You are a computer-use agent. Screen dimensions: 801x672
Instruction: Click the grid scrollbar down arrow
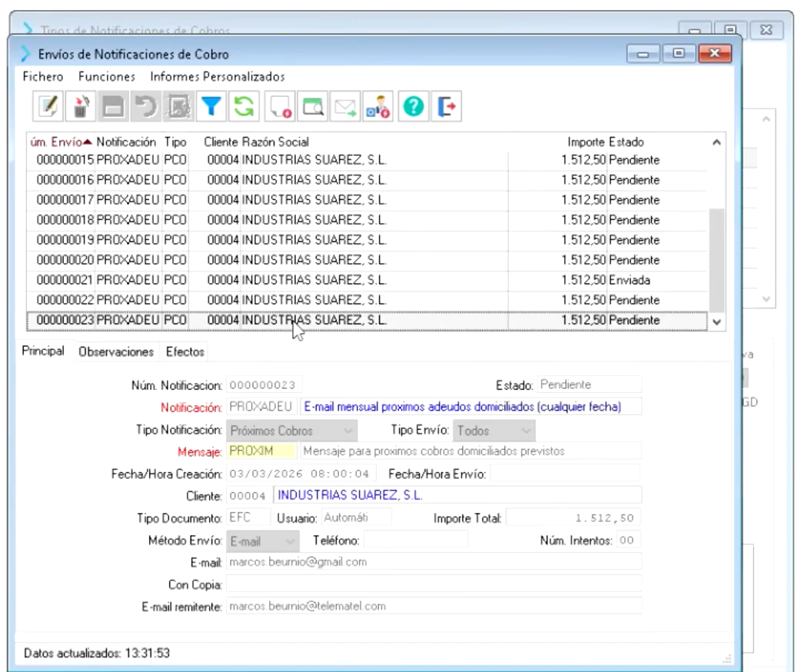(717, 322)
